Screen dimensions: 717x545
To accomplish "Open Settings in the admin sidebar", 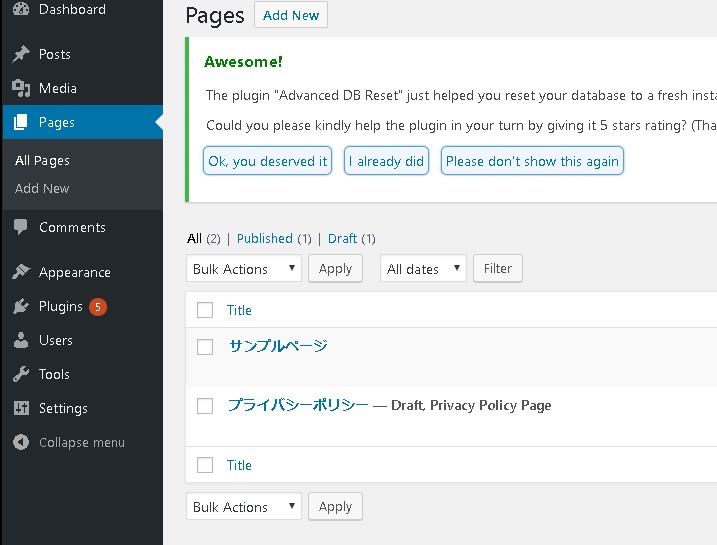I will (63, 408).
